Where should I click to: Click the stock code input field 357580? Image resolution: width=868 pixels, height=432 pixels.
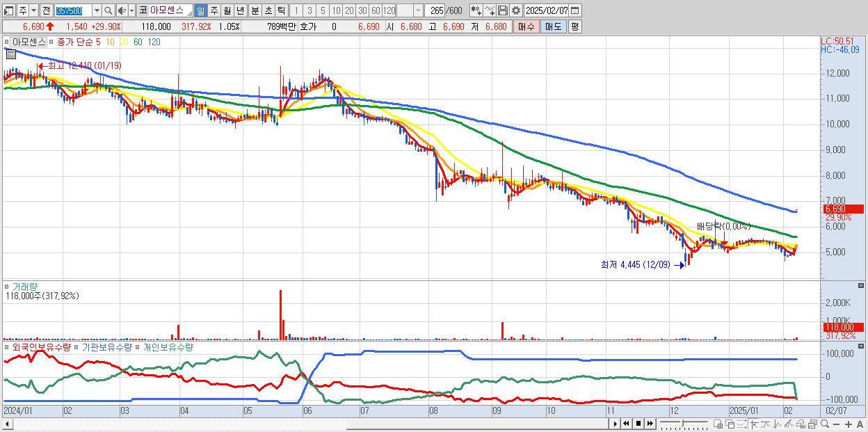click(x=73, y=10)
